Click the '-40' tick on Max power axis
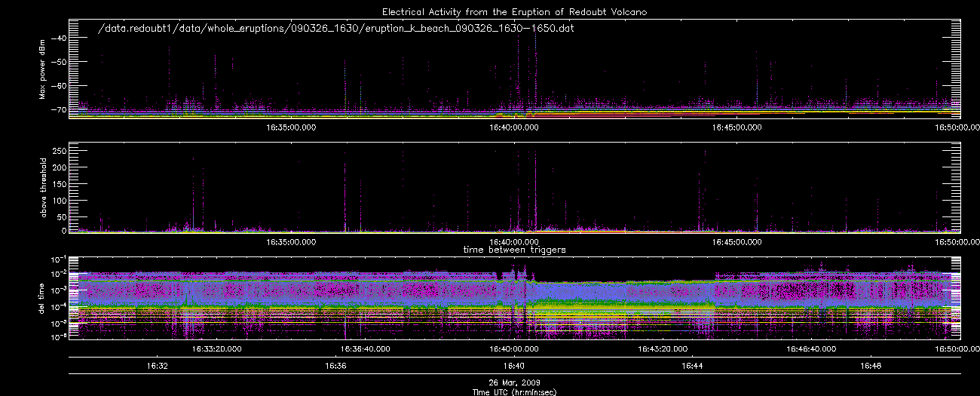Viewport: 980px width, 396px height. [60, 38]
